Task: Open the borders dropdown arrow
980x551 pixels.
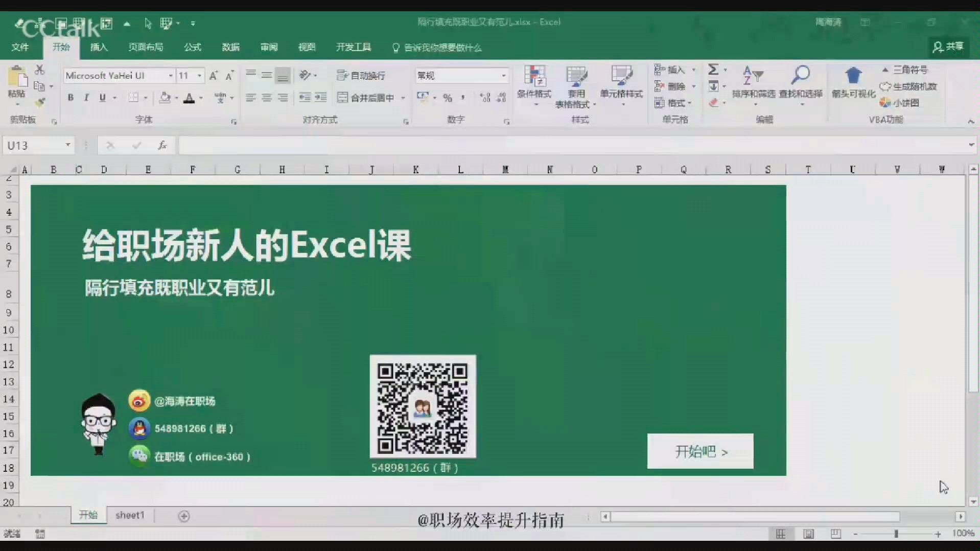Action: click(146, 98)
